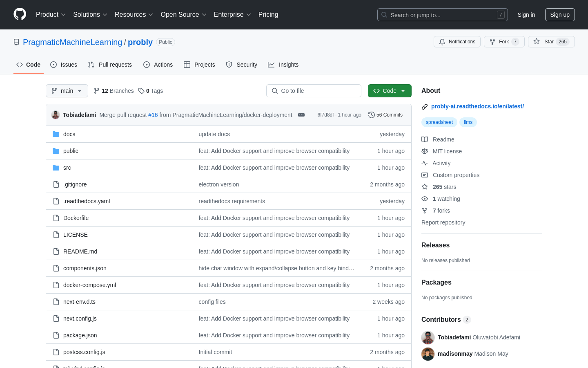Focus the Go to file search field
Viewport: 588px width, 368px height.
tap(314, 91)
